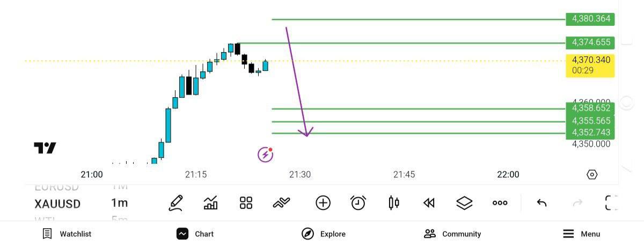Image resolution: width=644 pixels, height=247 pixels.
Task: Start bar replay with the rewind icon
Action: pyautogui.click(x=429, y=203)
